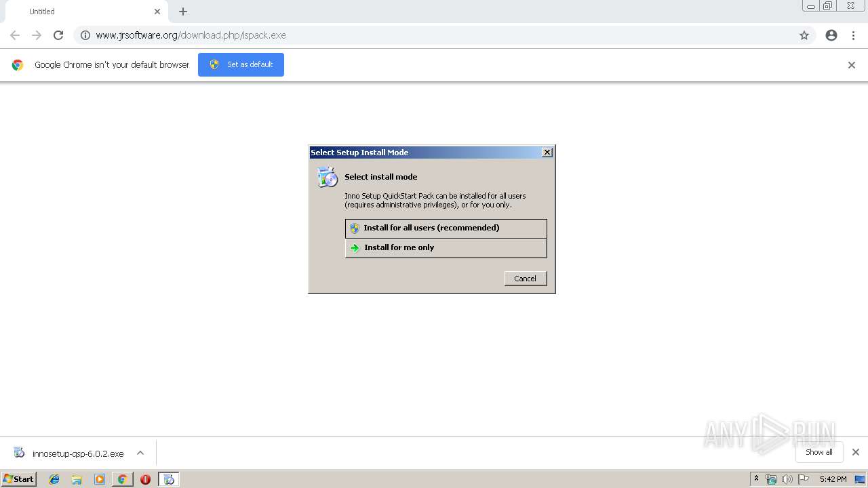Switch to the Untitled tab
868x488 pixels.
pyautogui.click(x=86, y=12)
